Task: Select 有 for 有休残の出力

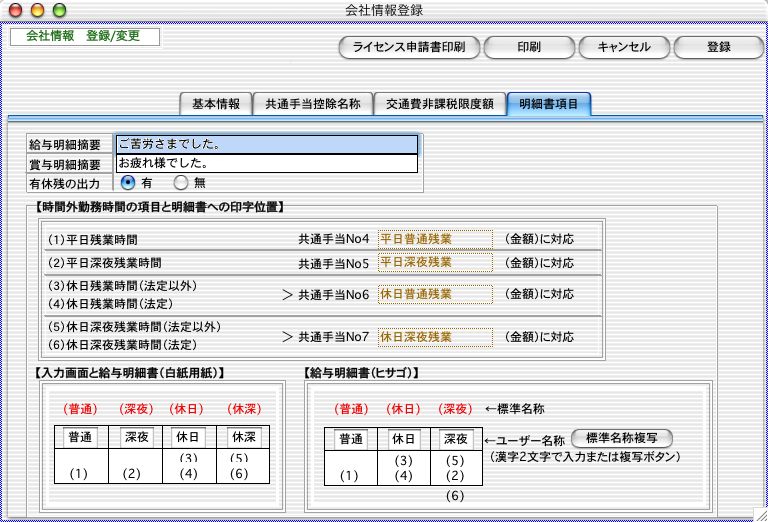Action: pyautogui.click(x=128, y=183)
